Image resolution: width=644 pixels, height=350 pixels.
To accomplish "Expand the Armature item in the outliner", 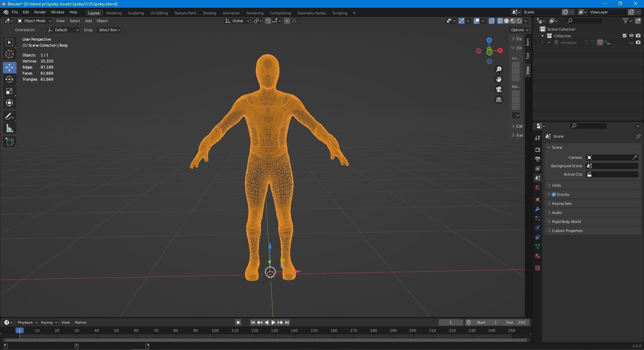I will click(x=549, y=43).
